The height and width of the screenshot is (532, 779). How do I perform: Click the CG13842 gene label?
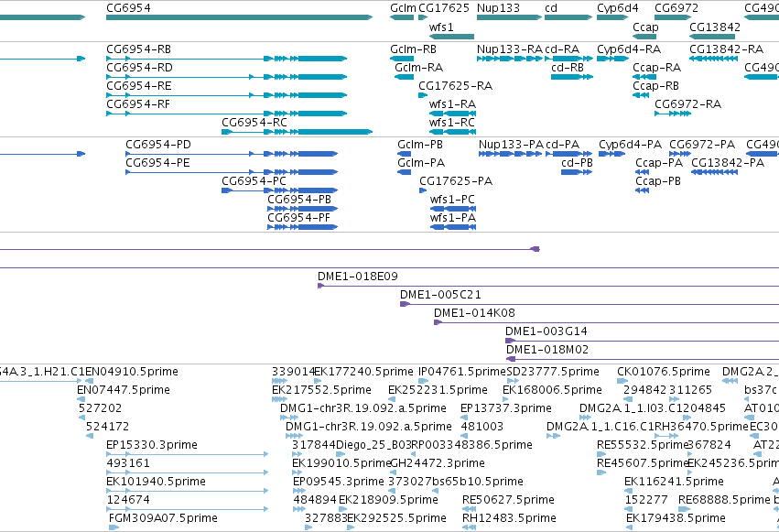click(715, 27)
